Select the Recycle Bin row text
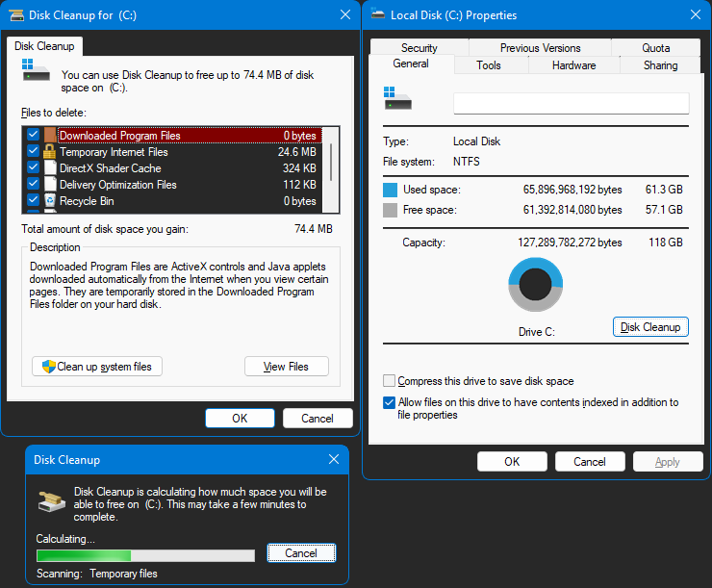This screenshot has width=712, height=588. pyautogui.click(x=87, y=201)
